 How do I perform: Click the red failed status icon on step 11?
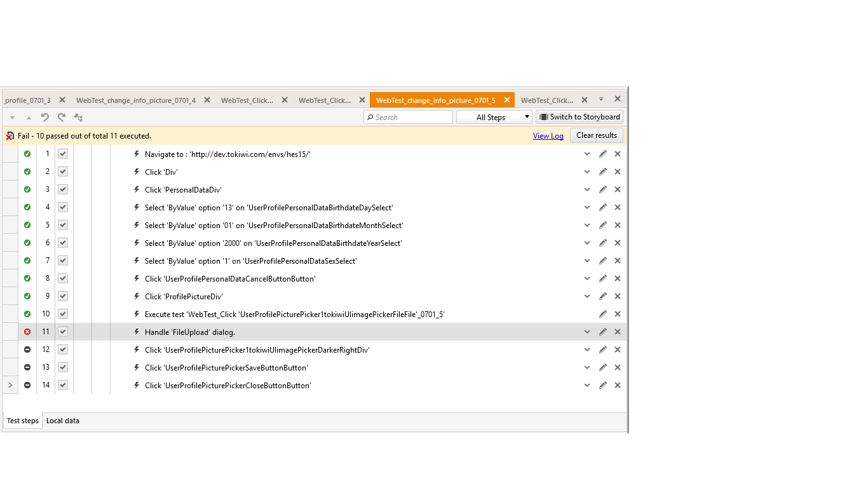pos(27,332)
